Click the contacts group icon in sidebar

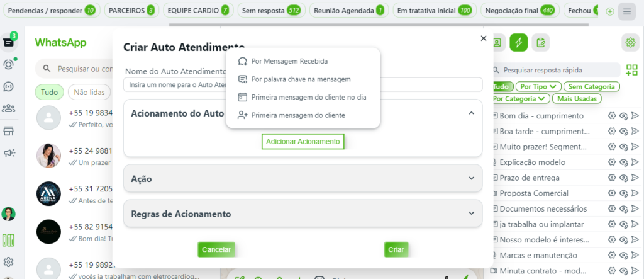point(9,108)
